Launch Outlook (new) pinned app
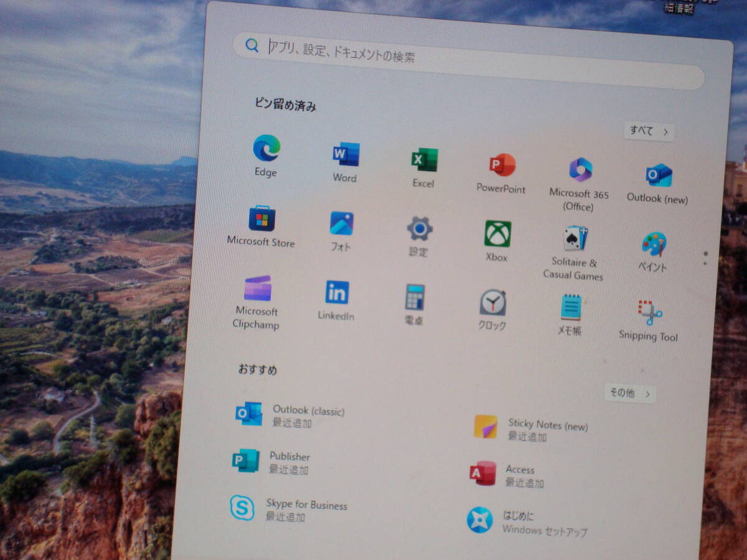This screenshot has width=747, height=560. (x=659, y=175)
